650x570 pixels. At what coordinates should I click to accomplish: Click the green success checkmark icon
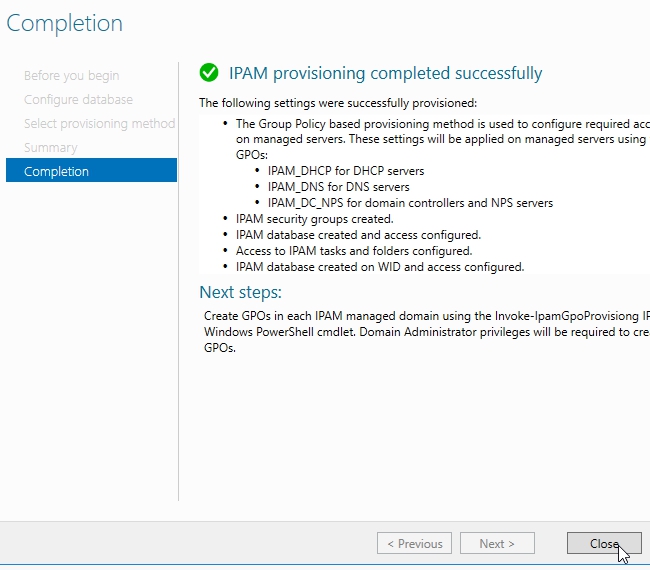(209, 73)
